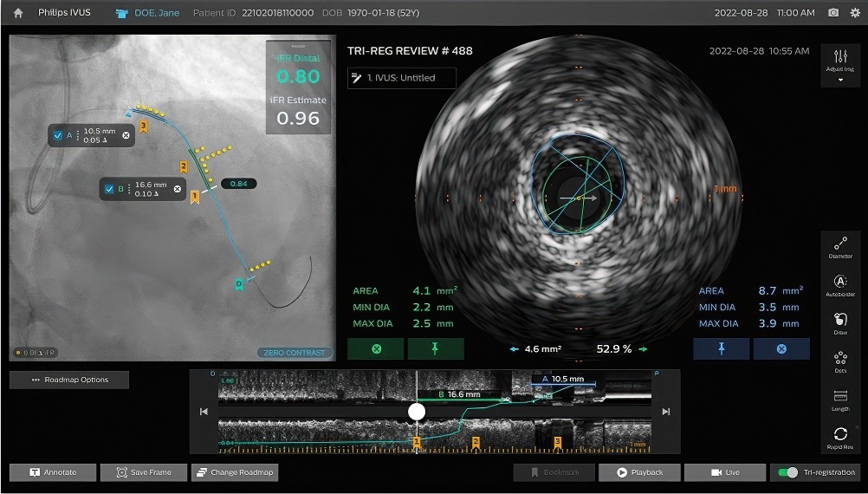Start Playback
Image resolution: width=868 pixels, height=494 pixels.
point(640,472)
